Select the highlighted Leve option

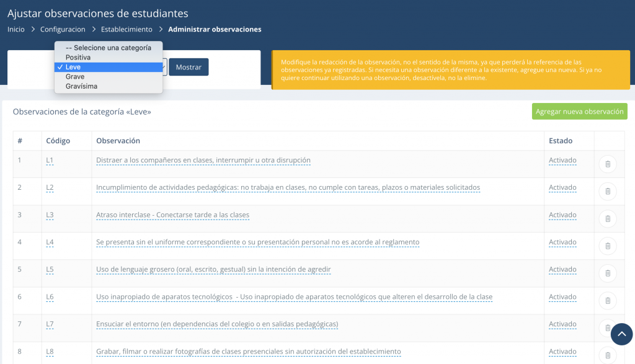[73, 67]
